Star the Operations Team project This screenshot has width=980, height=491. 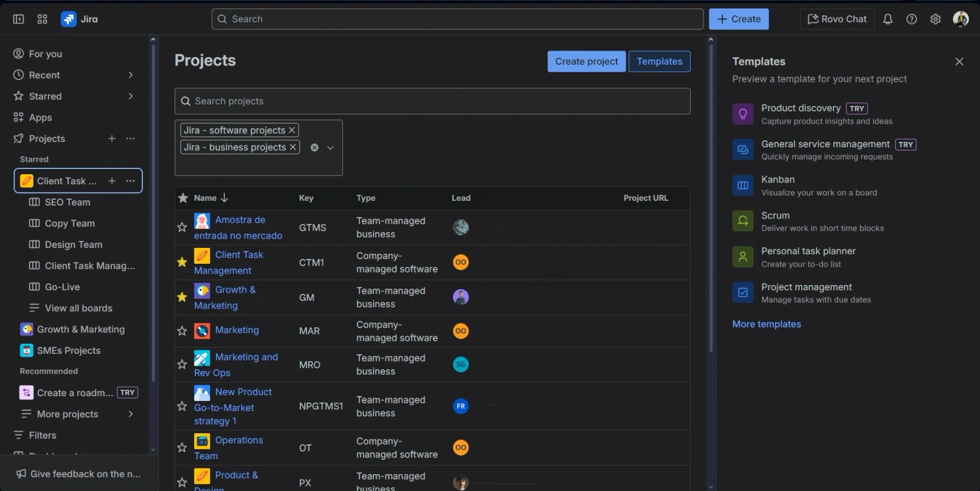tap(182, 447)
